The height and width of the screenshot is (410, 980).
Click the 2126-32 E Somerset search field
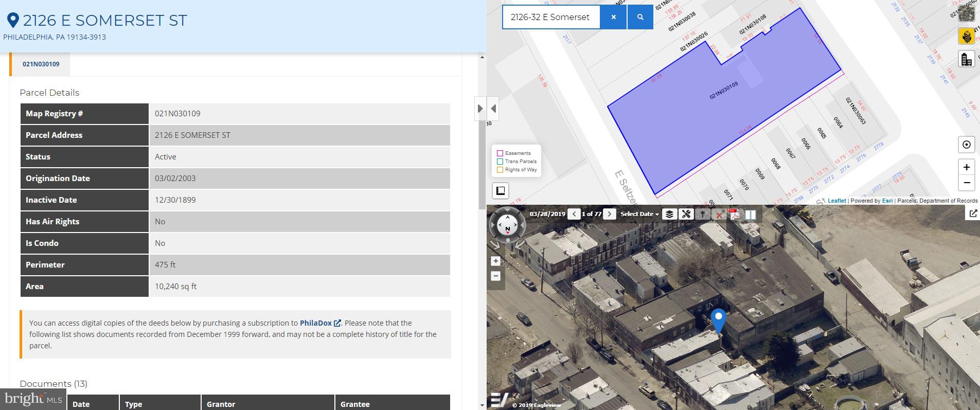pos(550,17)
